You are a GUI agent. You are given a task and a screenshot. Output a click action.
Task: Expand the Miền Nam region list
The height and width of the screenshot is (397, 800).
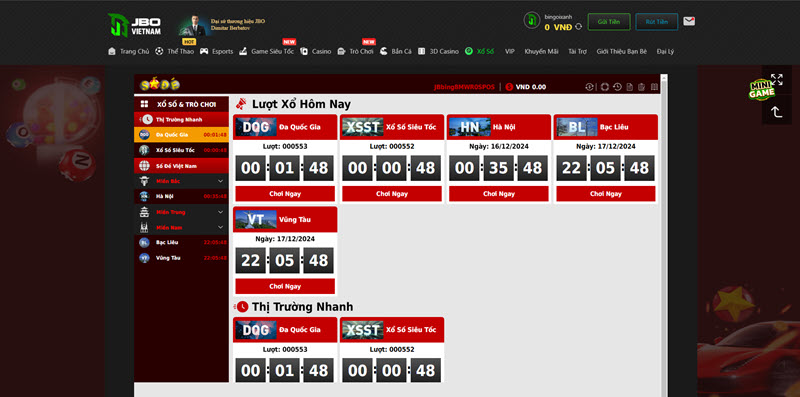point(181,227)
